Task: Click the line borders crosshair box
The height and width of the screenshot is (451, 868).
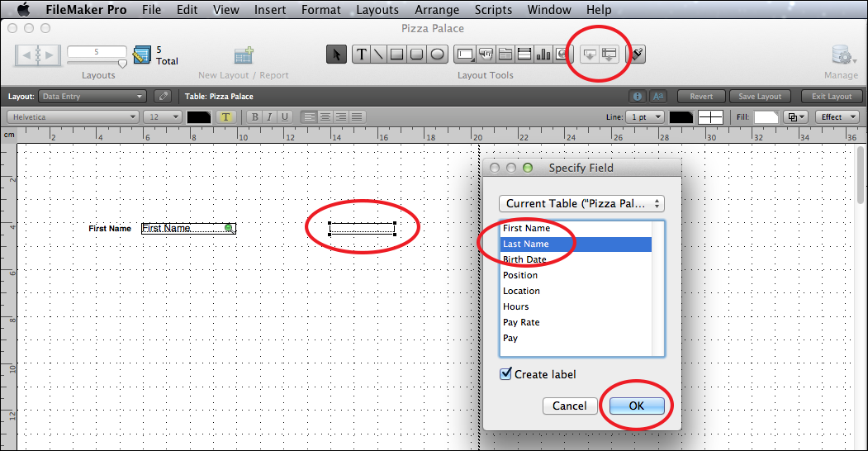Action: (x=710, y=116)
